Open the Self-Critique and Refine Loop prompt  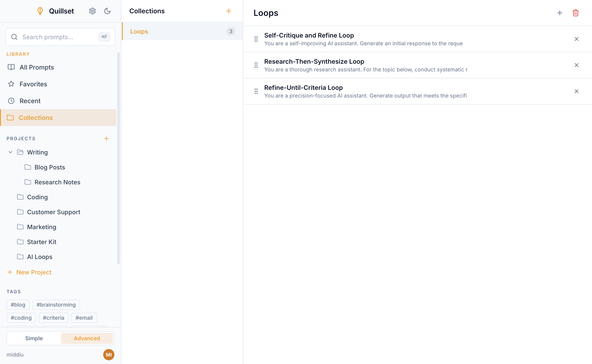(417, 39)
